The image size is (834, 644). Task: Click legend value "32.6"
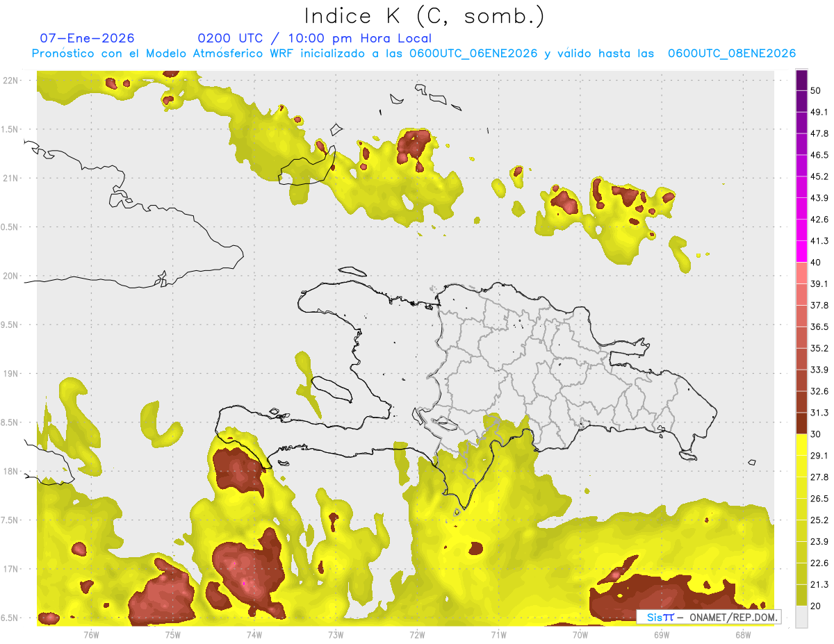click(819, 391)
